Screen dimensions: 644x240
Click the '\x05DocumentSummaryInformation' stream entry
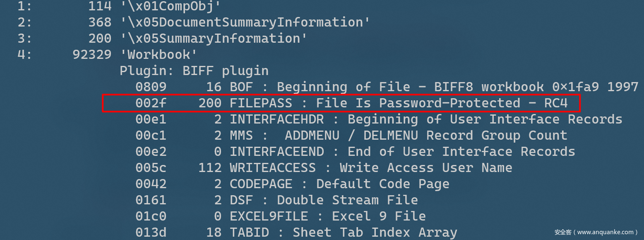[x=245, y=22]
